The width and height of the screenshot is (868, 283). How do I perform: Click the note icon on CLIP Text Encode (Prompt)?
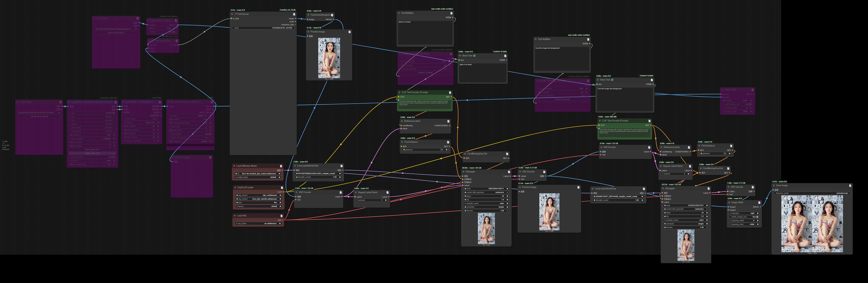click(451, 93)
